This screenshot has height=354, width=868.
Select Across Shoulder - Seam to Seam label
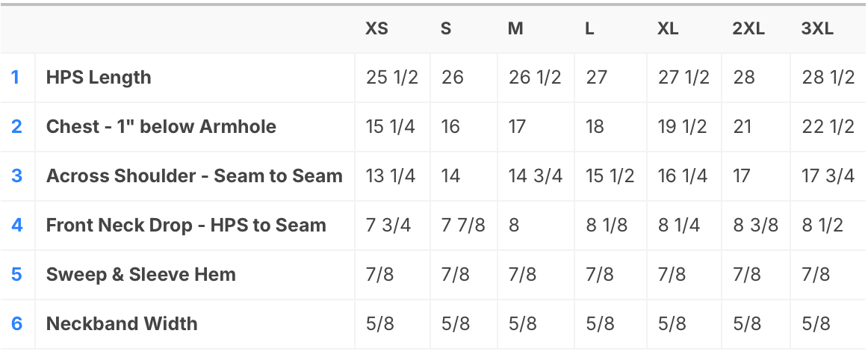coord(194,176)
